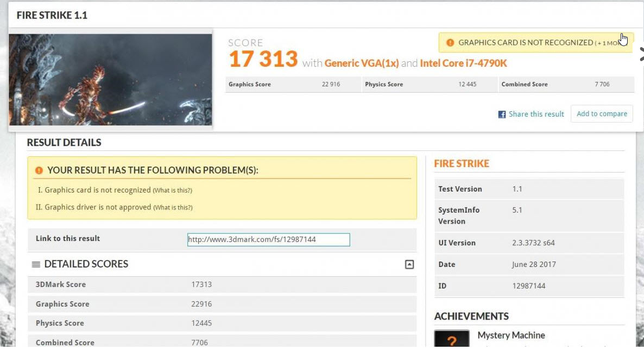The image size is (644, 350).
Task: Click the Test Version value 1.1
Action: [x=517, y=189]
